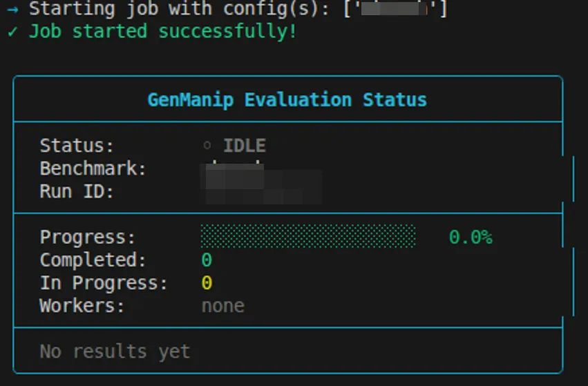Click the 'Workers:' label
Screen dimensions: 588x386
coord(82,306)
